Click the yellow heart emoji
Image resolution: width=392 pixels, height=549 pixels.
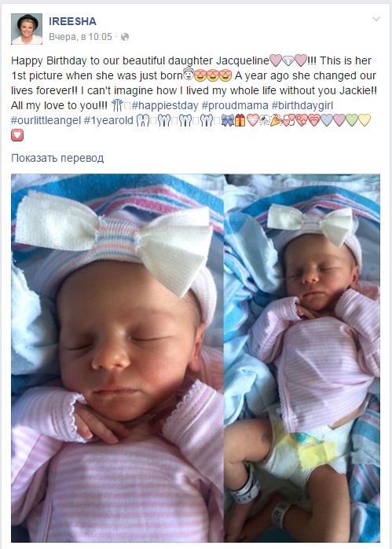click(x=365, y=120)
